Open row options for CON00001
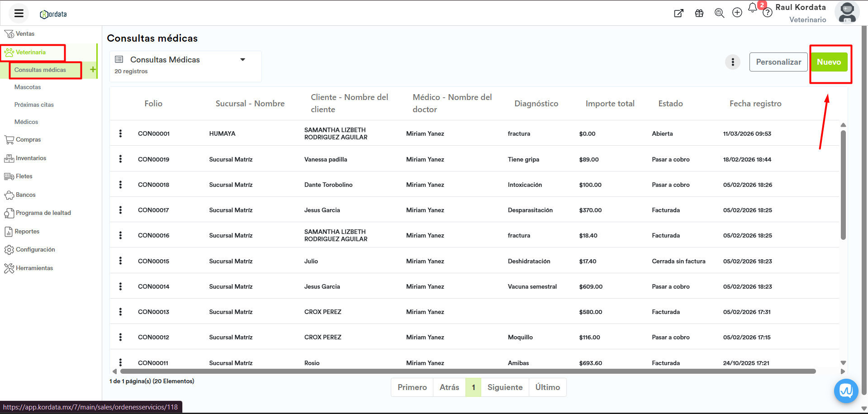 coord(120,133)
